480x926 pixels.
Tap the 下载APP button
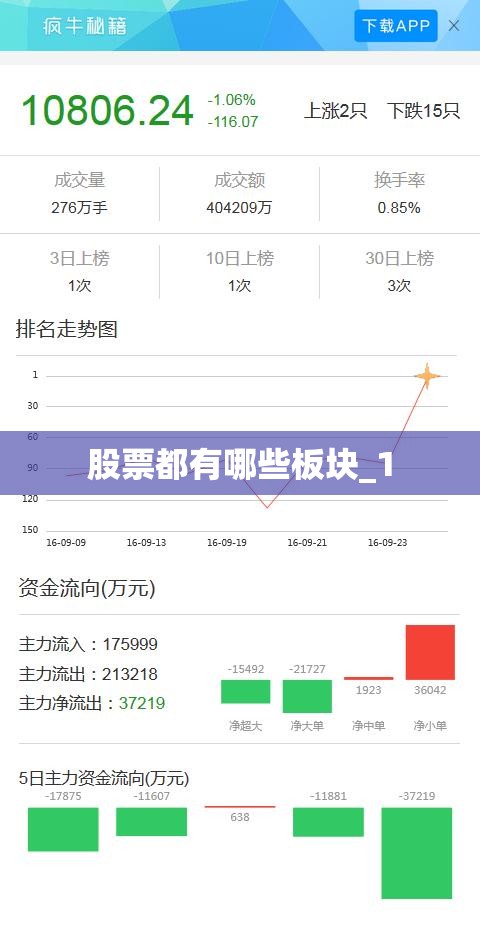click(396, 26)
